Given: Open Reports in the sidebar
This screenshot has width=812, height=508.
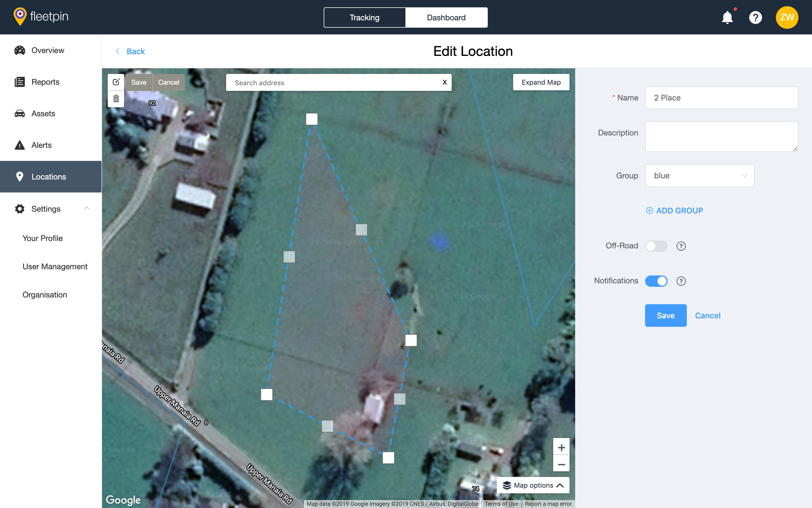Looking at the screenshot, I should pyautogui.click(x=51, y=82).
